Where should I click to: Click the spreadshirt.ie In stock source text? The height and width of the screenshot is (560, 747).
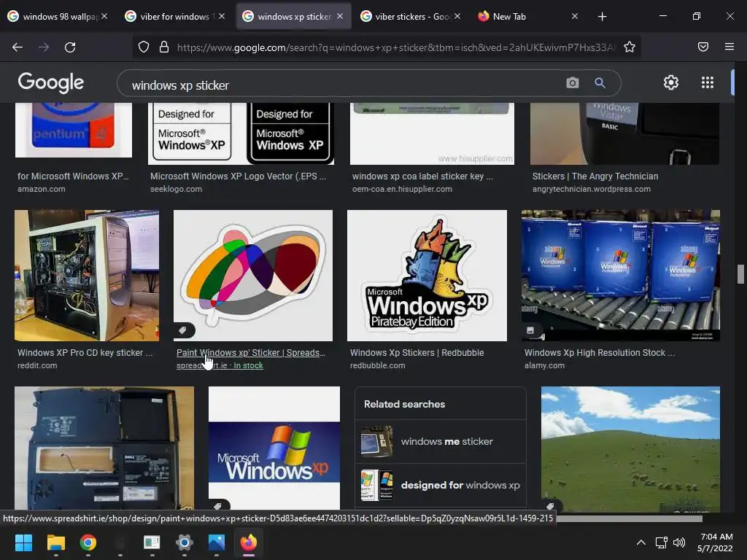point(220,366)
